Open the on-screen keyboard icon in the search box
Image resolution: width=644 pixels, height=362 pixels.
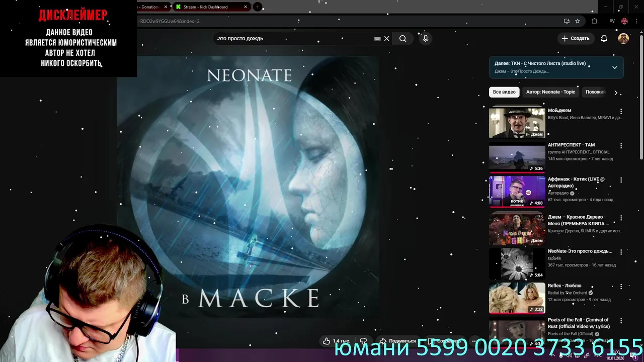(377, 39)
